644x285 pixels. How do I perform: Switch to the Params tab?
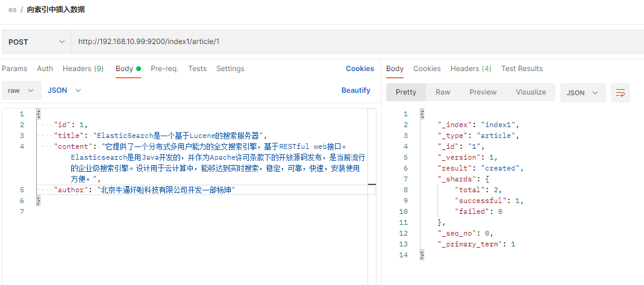14,69
